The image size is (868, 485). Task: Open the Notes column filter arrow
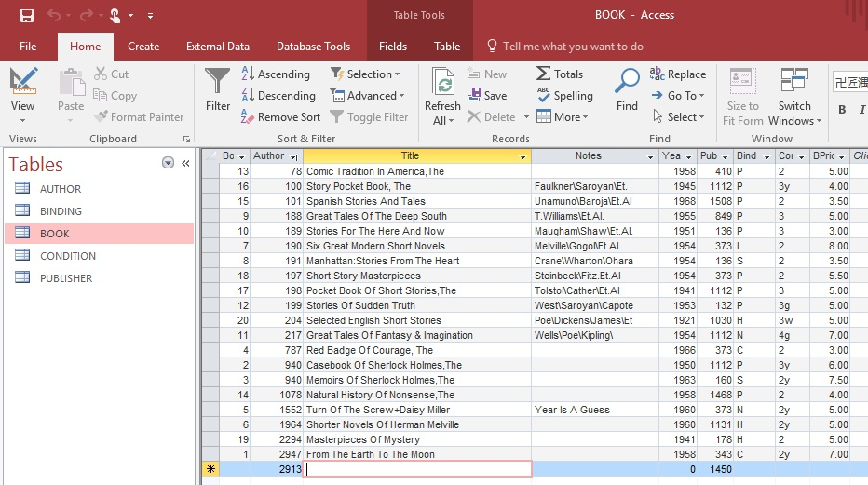tap(650, 157)
